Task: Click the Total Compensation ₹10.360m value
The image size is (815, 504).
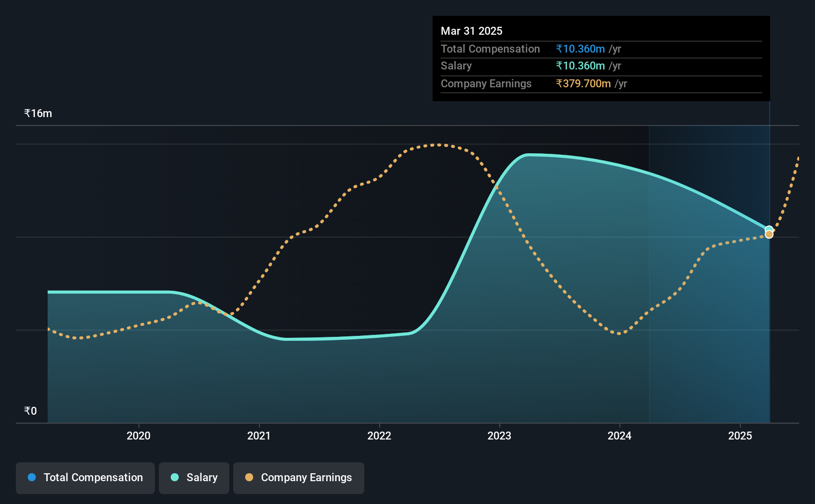Action: coord(580,49)
